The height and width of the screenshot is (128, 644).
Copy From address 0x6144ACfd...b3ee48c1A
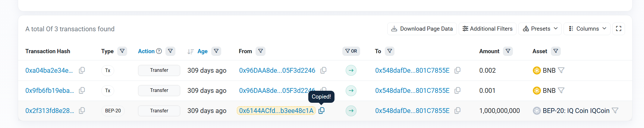click(322, 111)
